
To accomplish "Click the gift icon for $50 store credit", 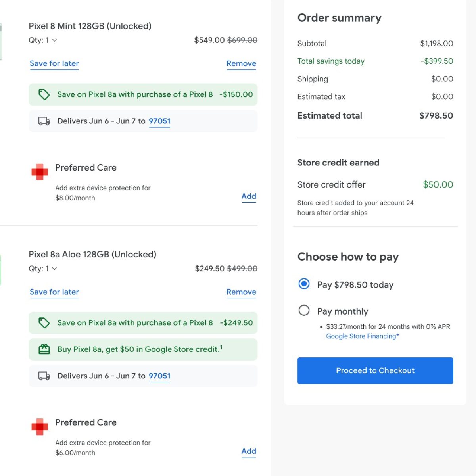I will [44, 349].
